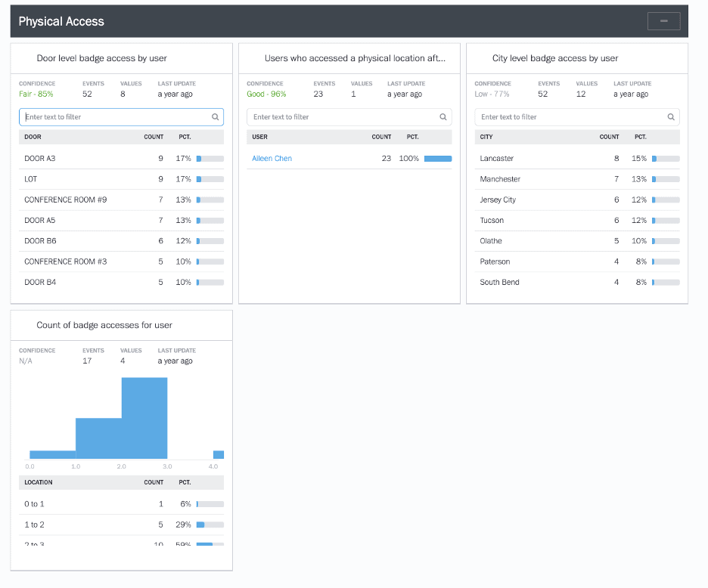
Task: Open the Aileen Chen user link
Action: (x=272, y=159)
